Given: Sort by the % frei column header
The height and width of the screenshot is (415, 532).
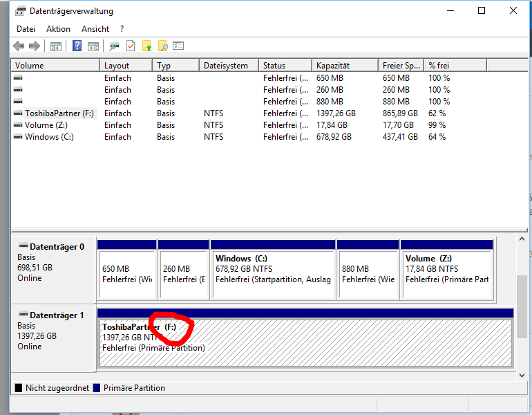Looking at the screenshot, I should tap(455, 65).
